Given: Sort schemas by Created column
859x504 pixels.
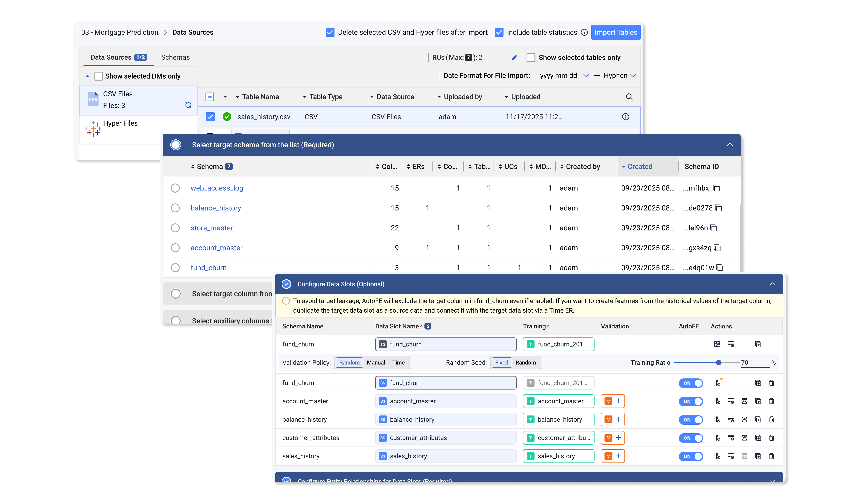Looking at the screenshot, I should (x=637, y=167).
